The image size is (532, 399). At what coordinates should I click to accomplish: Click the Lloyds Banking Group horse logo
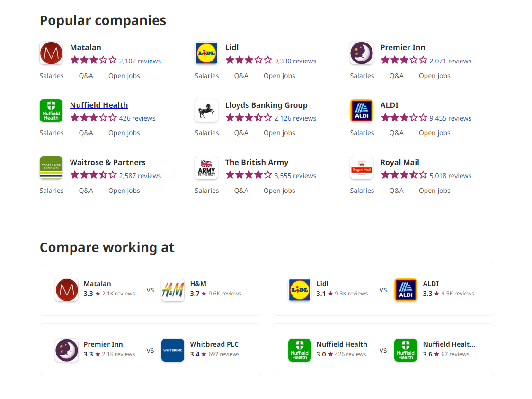click(206, 111)
